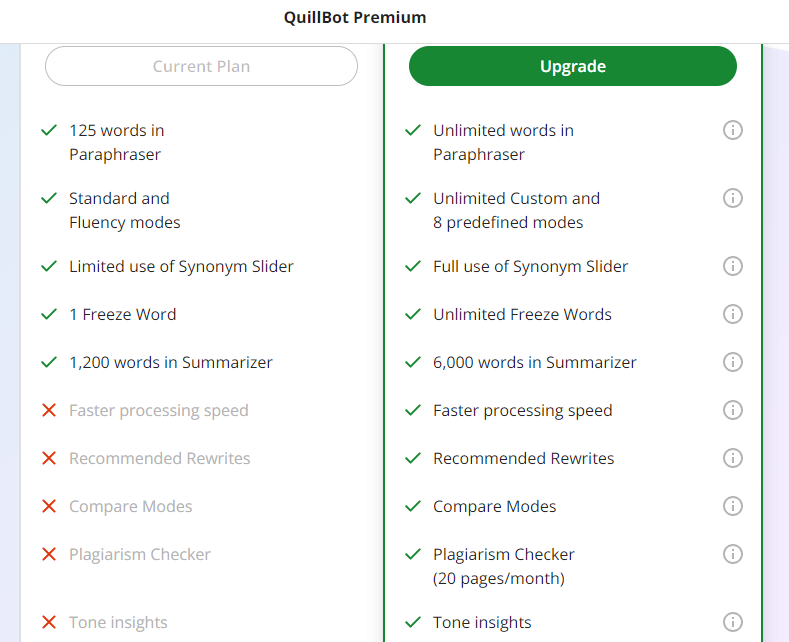This screenshot has width=789, height=642.
Task: Click info icon for Plagiarism Checker
Action: pos(733,554)
